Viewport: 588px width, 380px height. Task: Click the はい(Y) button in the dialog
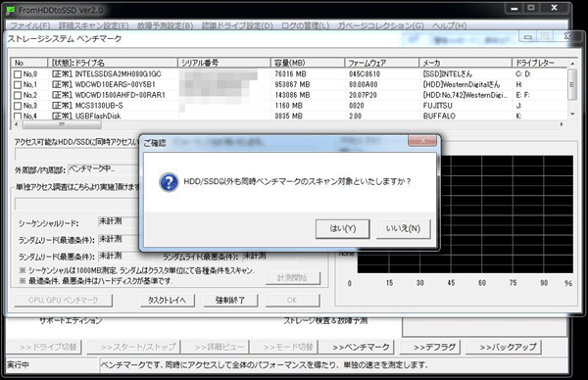point(343,228)
